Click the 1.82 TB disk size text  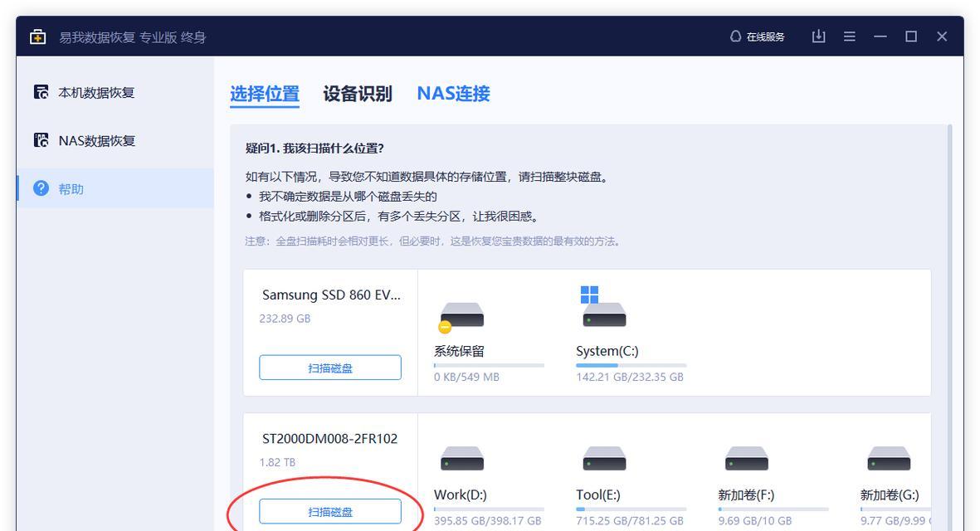[277, 462]
